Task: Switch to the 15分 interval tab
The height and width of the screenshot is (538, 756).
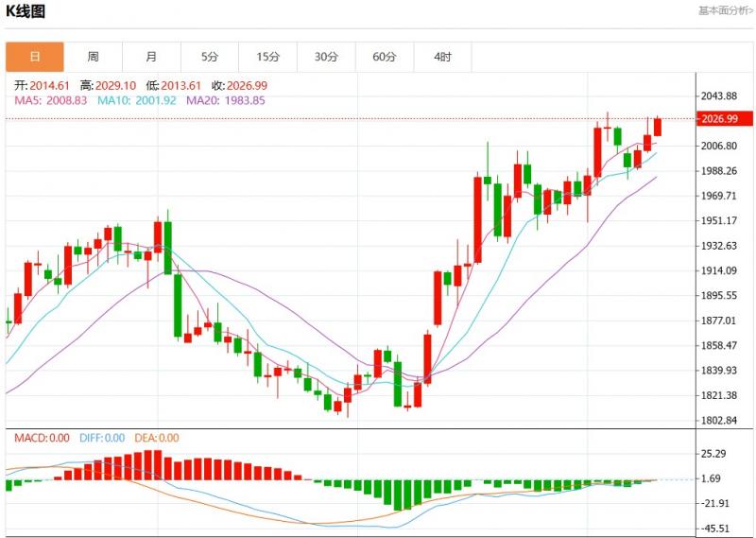Action: [x=267, y=57]
